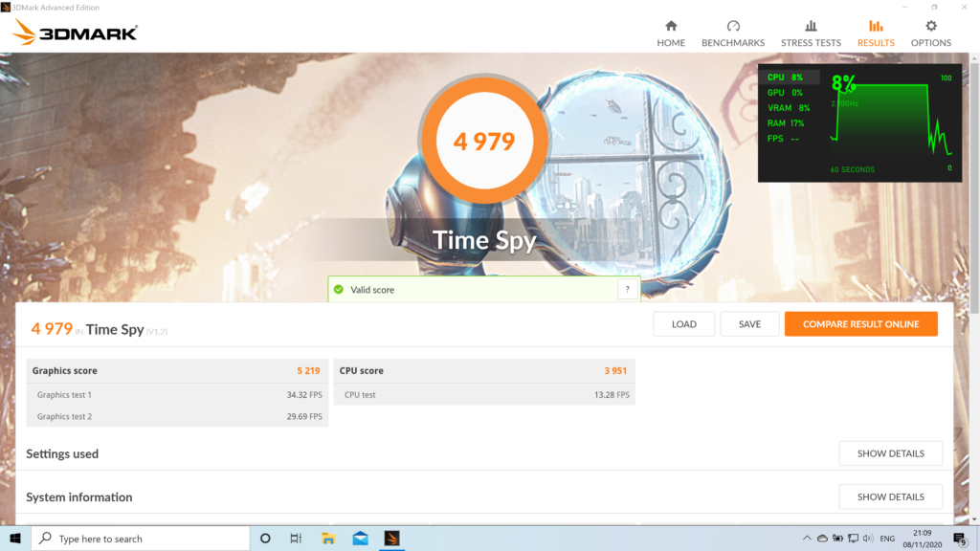Click the Home house icon

pos(671,26)
